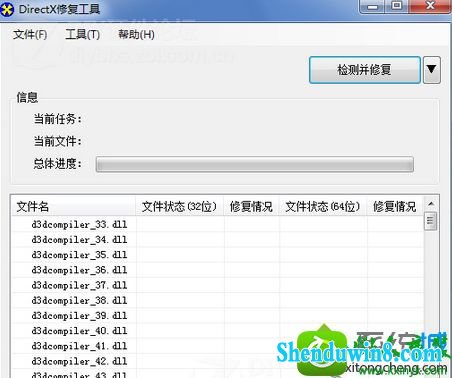Select row d3dcompiler_42.dll
The height and width of the screenshot is (378, 452).
point(218,361)
